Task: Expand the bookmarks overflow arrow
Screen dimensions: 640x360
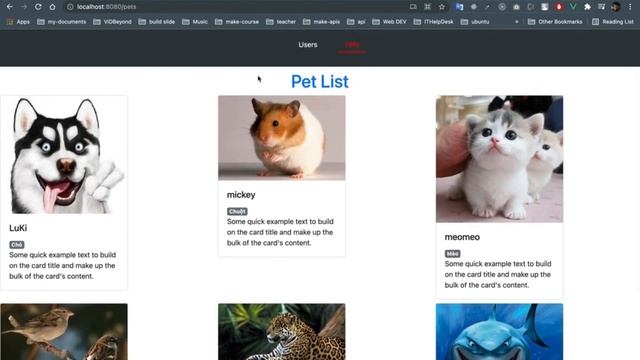Action: point(517,22)
